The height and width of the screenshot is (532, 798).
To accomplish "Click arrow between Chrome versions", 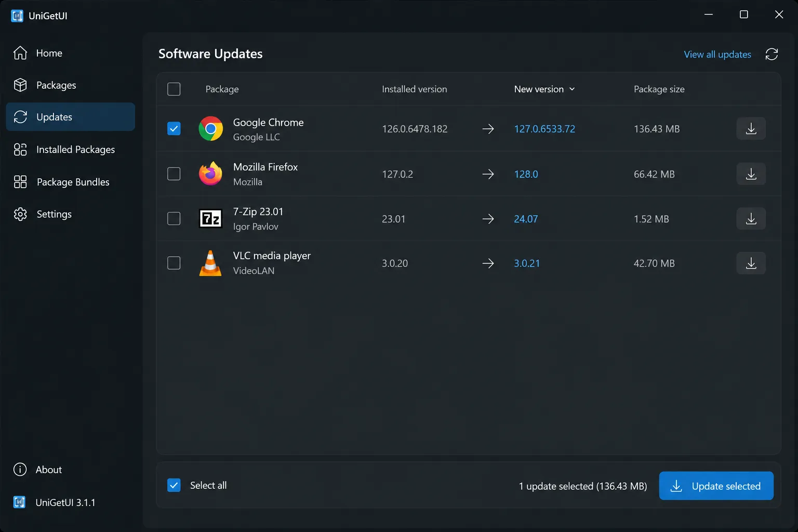I will click(x=488, y=129).
